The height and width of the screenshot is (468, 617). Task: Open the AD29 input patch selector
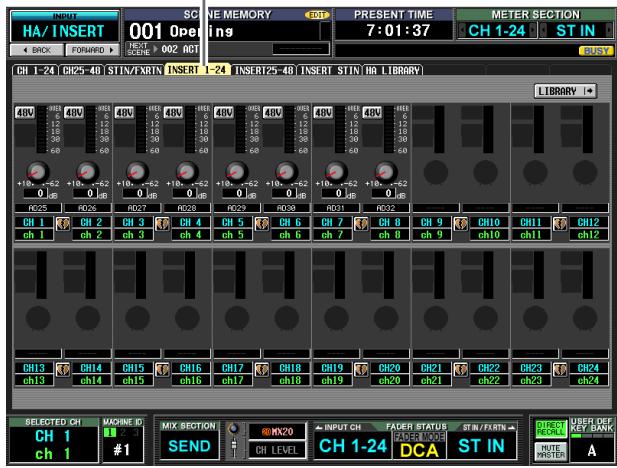click(237, 208)
